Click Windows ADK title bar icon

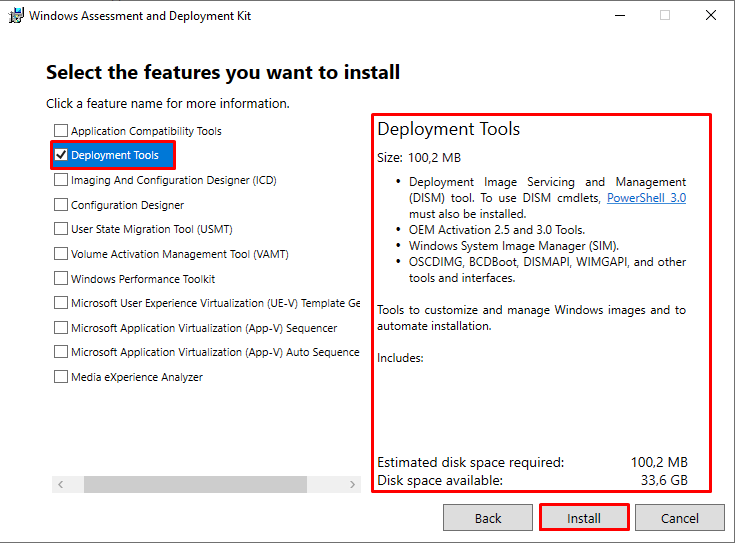16,15
